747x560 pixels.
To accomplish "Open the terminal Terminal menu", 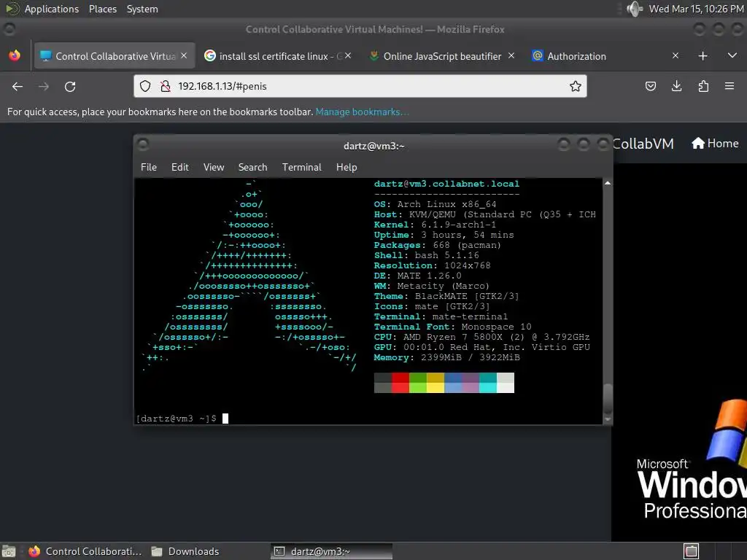I will [x=301, y=167].
